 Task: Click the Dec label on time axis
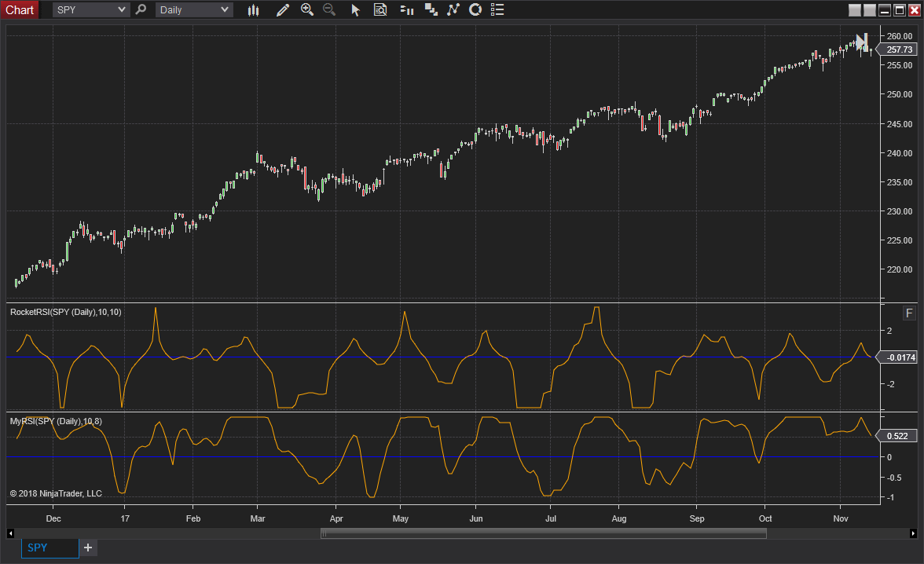pos(53,518)
